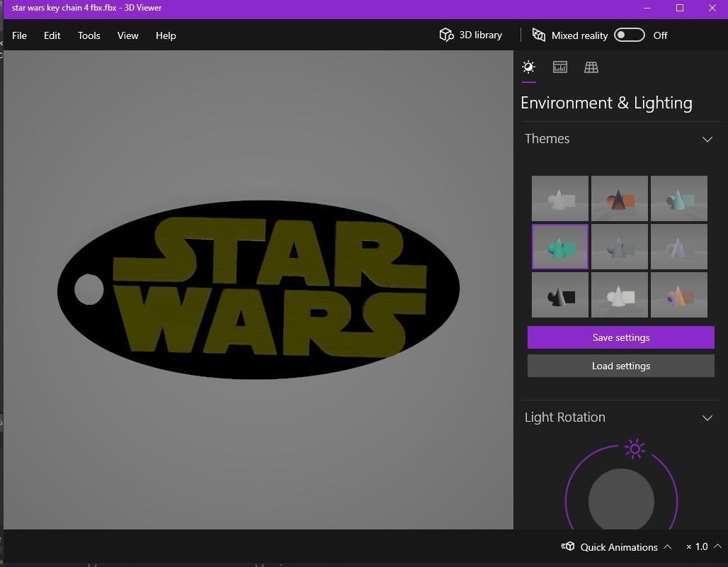Select the pale lavender theme thumbnail
The image size is (728, 567).
(x=679, y=247)
